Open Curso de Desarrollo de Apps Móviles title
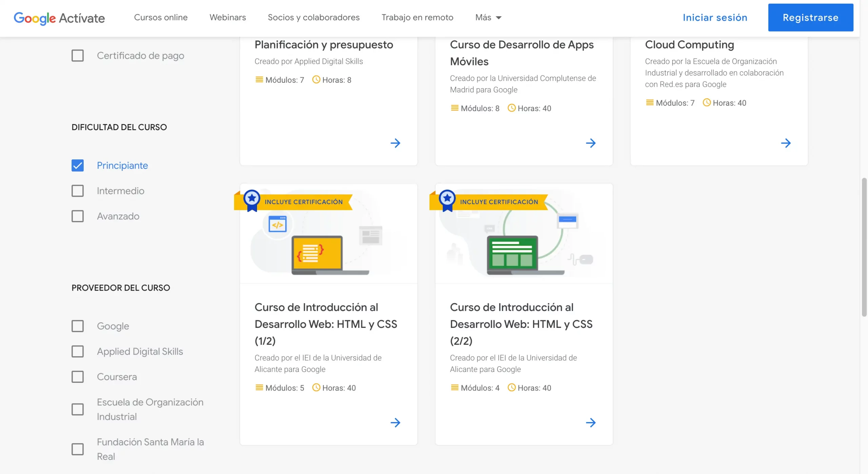Screen dimensions: 868x474 (522, 53)
